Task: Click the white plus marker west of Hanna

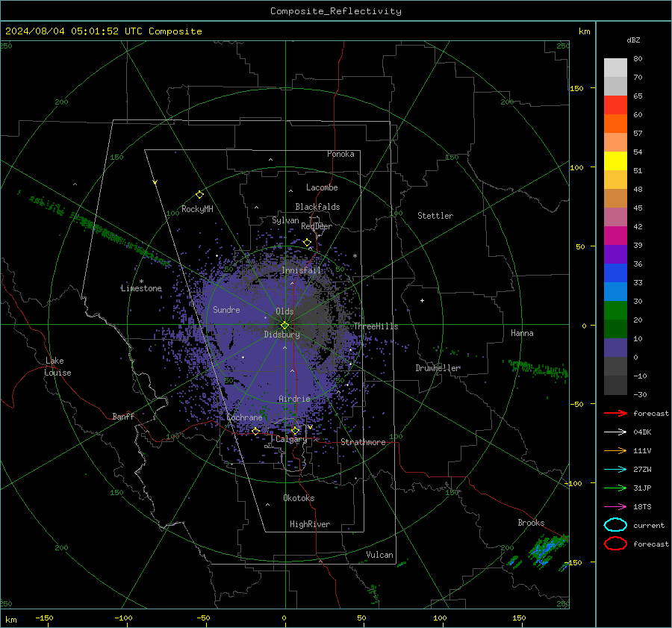Action: (422, 300)
